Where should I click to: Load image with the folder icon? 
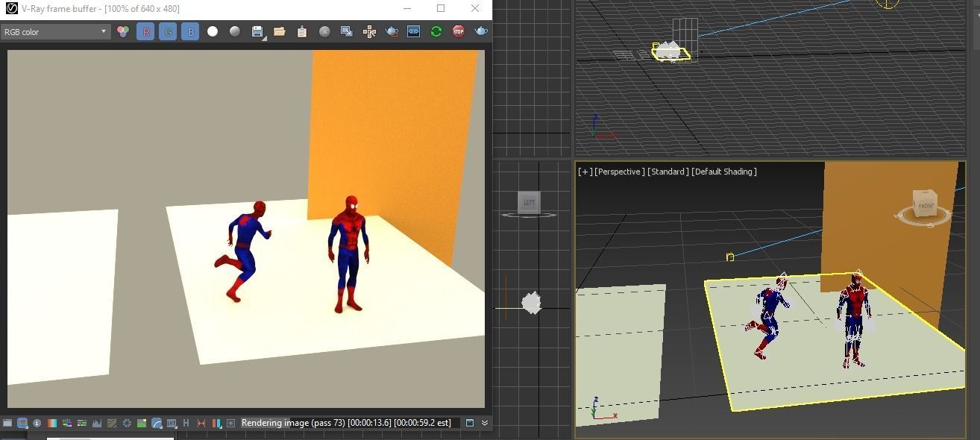pyautogui.click(x=280, y=31)
